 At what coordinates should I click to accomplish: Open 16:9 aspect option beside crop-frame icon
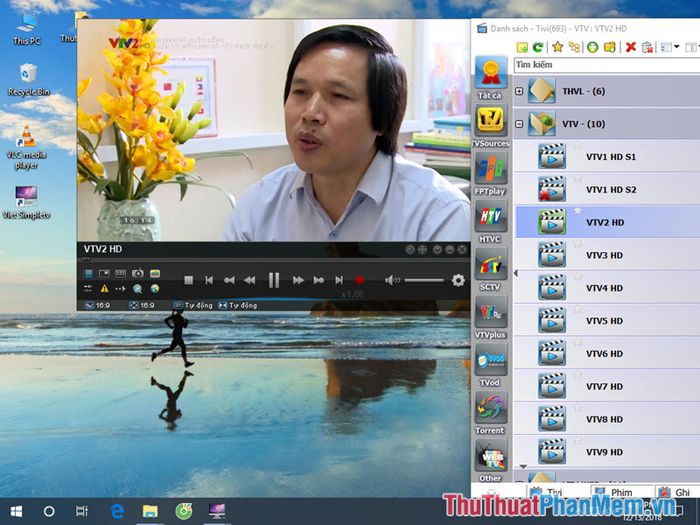tap(142, 305)
